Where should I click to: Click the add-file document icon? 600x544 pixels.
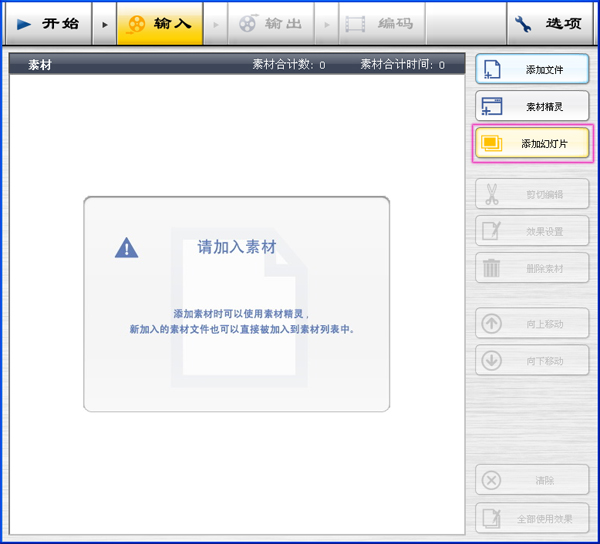pyautogui.click(x=492, y=69)
